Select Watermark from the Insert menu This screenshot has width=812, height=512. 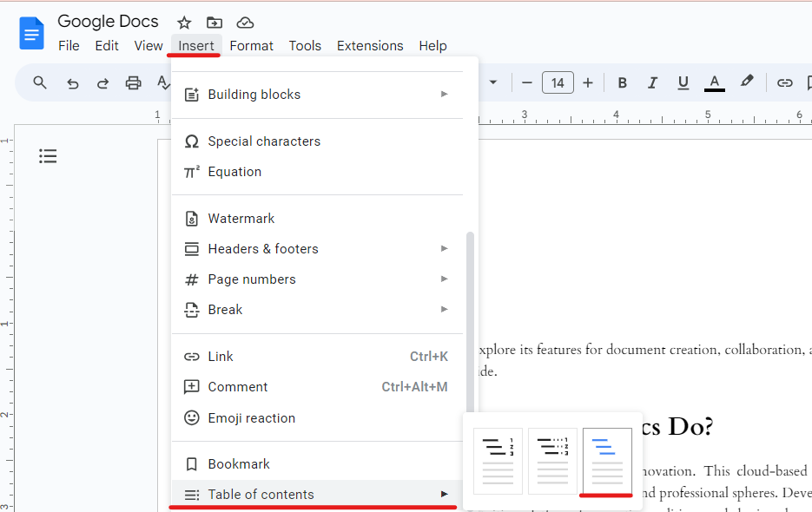pyautogui.click(x=241, y=219)
